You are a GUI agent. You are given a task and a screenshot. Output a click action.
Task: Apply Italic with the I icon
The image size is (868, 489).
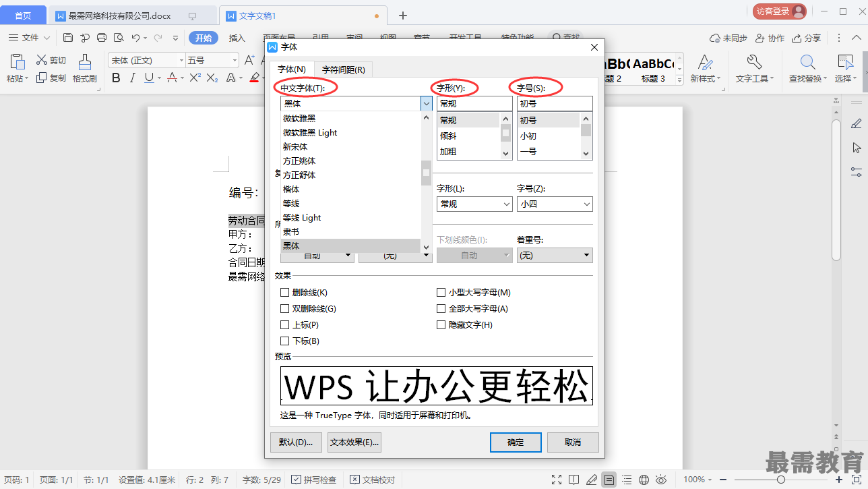pyautogui.click(x=133, y=78)
